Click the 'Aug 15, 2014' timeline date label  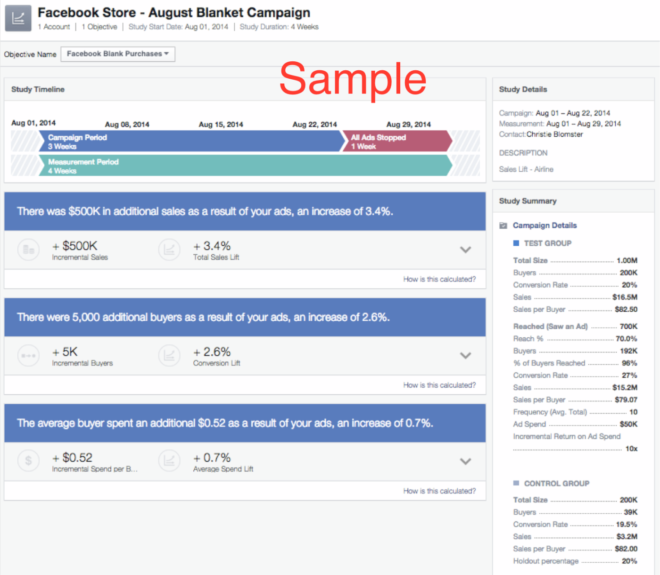[x=221, y=125]
